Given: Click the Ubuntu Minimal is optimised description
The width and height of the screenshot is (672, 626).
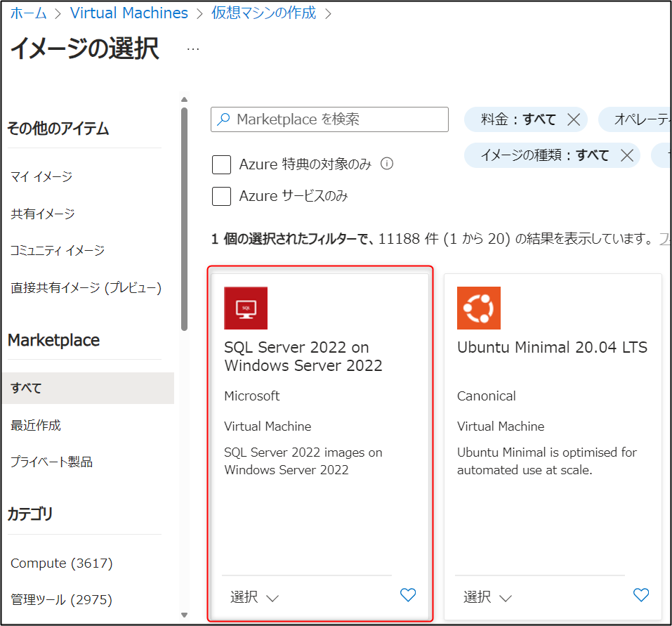Looking at the screenshot, I should click(x=547, y=461).
